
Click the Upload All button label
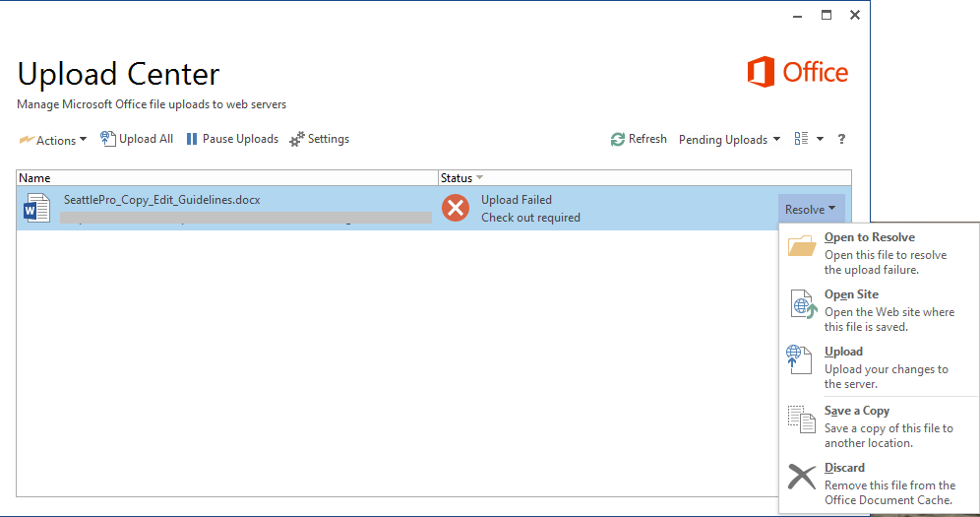(x=147, y=139)
